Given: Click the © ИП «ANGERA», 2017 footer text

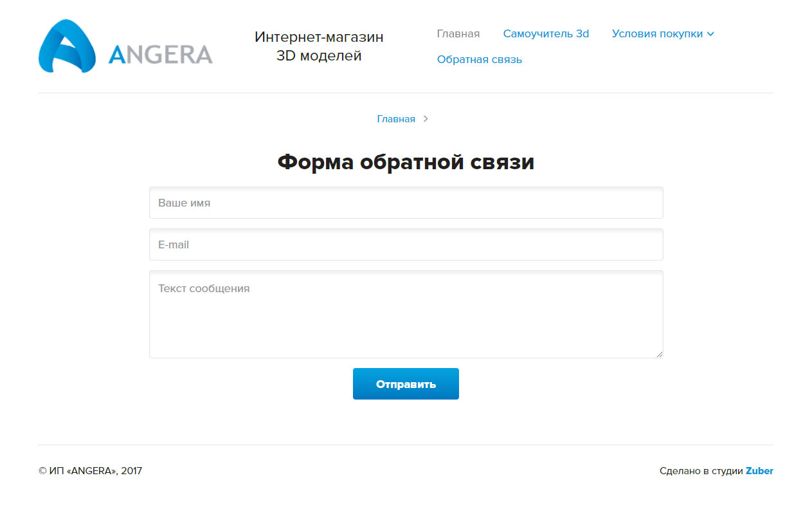Looking at the screenshot, I should click(91, 471).
